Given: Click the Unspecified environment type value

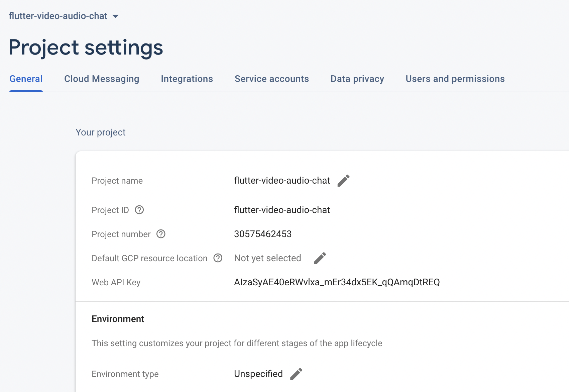Looking at the screenshot, I should tap(258, 374).
